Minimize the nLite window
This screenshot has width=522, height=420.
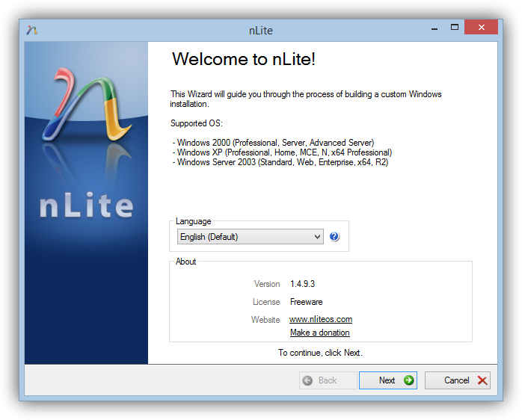pyautogui.click(x=435, y=28)
